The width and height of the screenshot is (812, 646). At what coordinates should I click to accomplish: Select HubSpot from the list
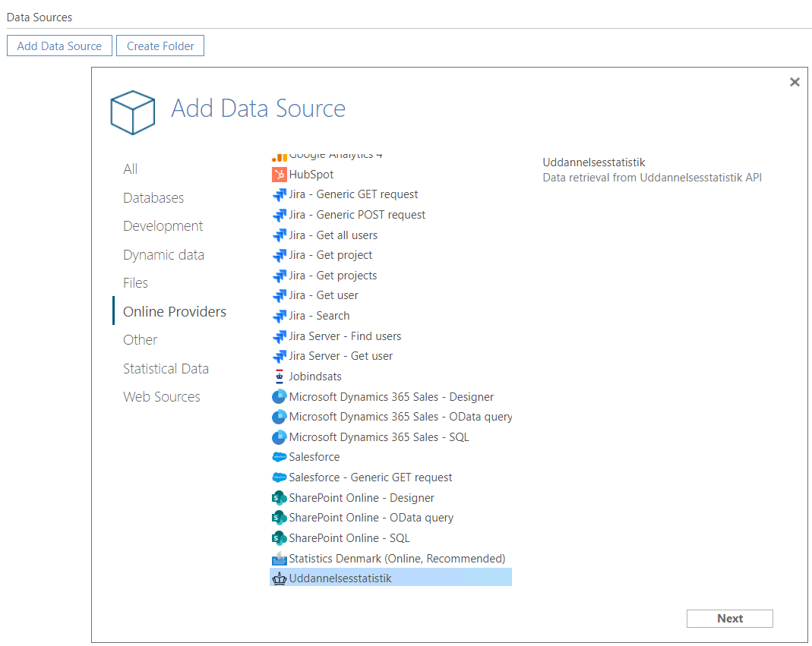[x=311, y=175]
